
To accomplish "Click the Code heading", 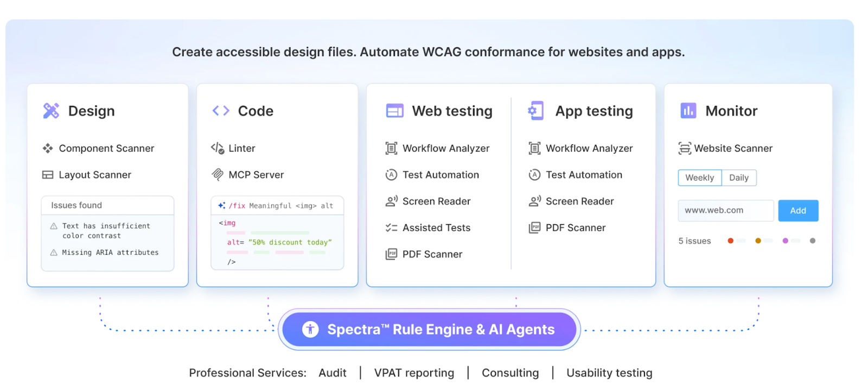I will click(x=256, y=111).
